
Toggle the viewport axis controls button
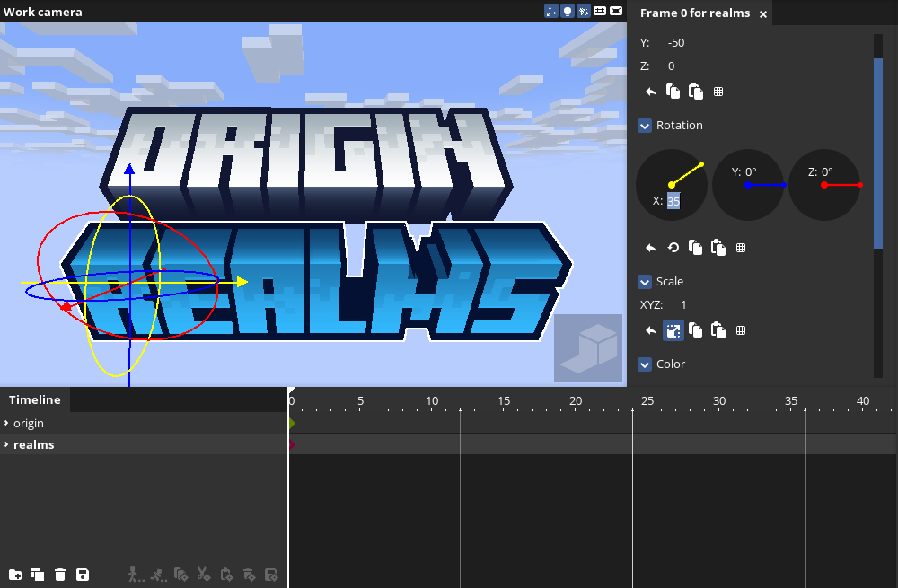pos(551,11)
